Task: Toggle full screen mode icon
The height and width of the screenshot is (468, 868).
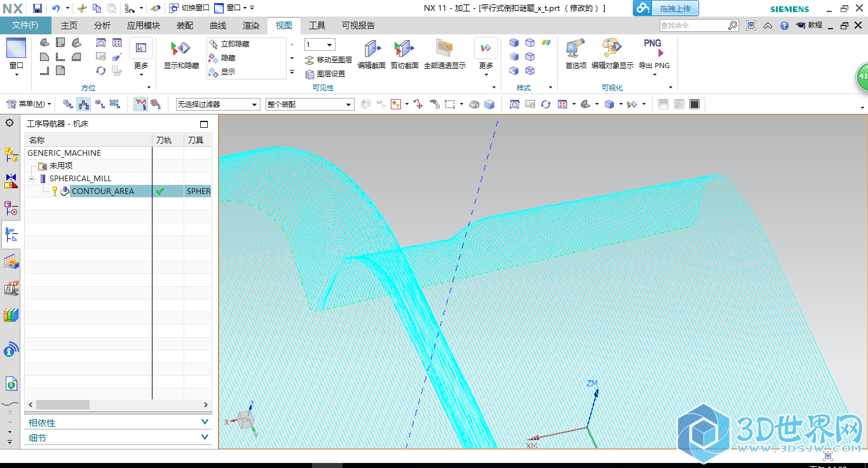Action: tap(751, 25)
